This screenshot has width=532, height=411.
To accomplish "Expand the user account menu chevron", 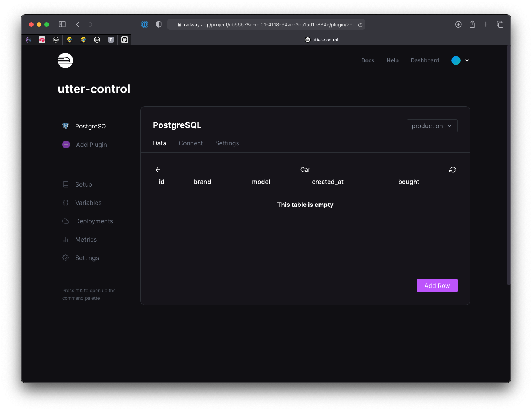I will point(467,60).
